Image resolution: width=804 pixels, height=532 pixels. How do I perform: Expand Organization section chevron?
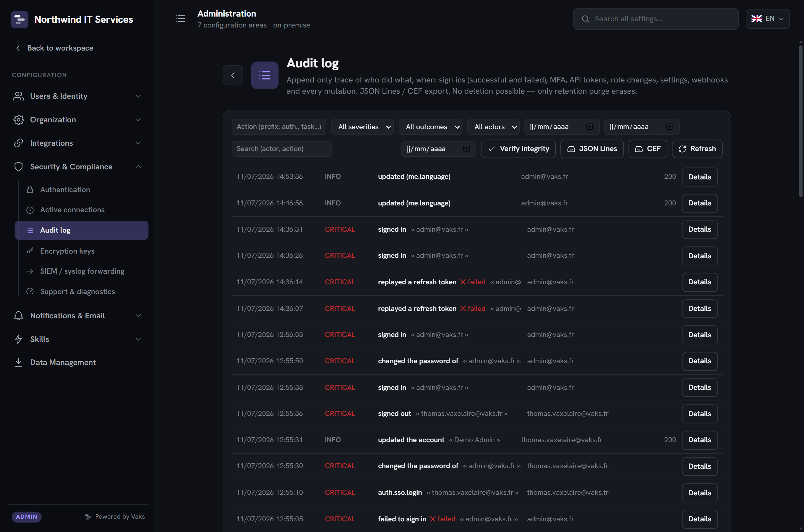(138, 120)
